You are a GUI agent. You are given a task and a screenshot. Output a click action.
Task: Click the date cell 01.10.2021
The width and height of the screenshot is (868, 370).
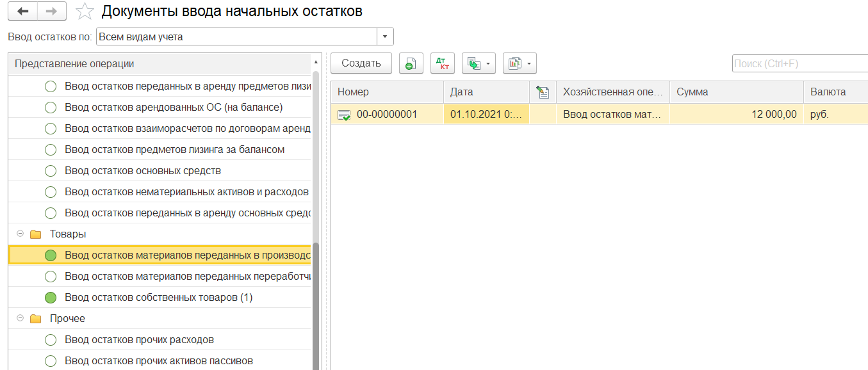486,115
